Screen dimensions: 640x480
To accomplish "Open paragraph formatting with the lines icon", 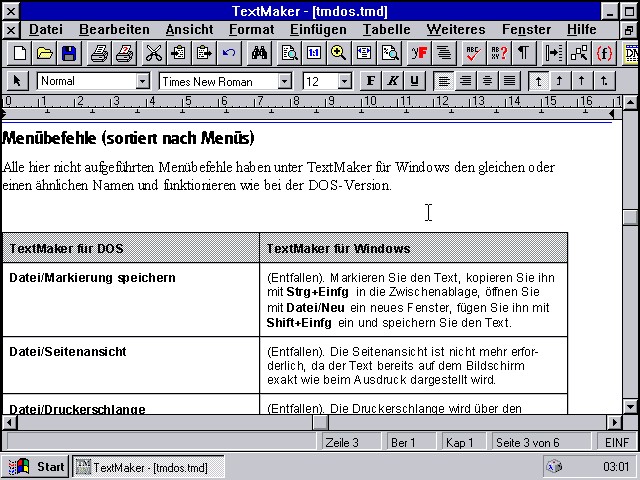I will [444, 53].
